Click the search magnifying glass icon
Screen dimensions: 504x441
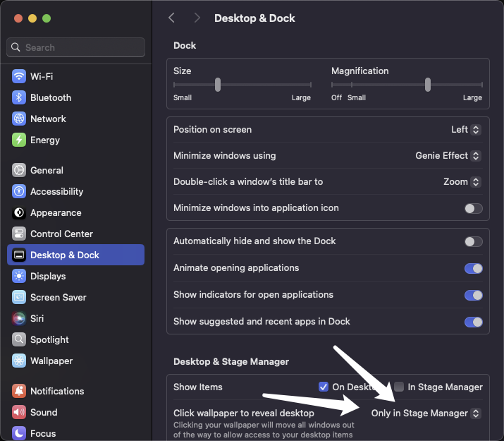coord(16,47)
